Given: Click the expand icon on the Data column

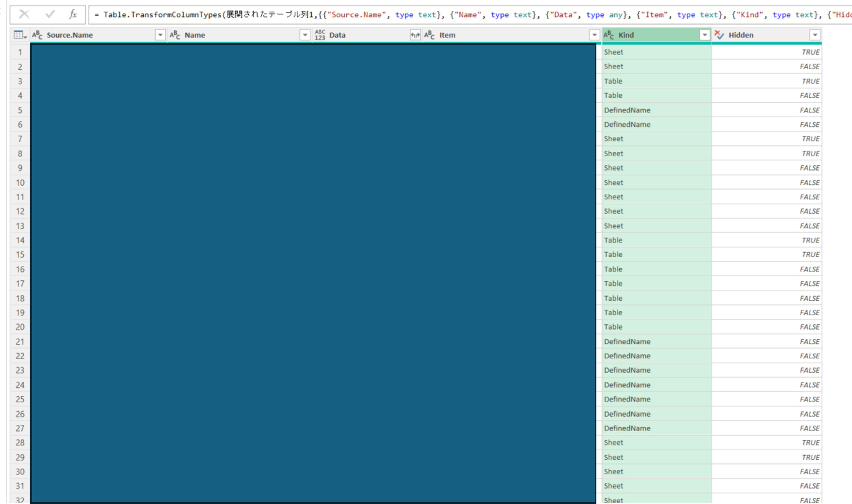Looking at the screenshot, I should 415,35.
